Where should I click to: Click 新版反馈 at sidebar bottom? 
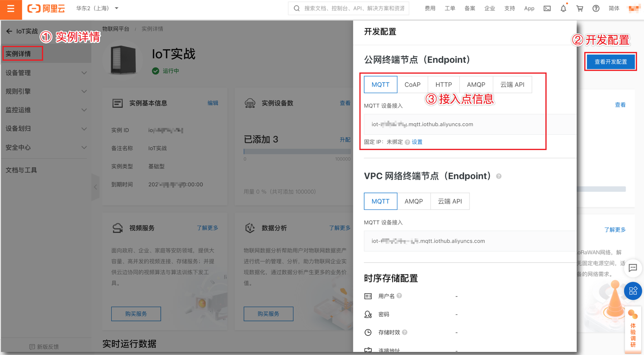point(44,347)
